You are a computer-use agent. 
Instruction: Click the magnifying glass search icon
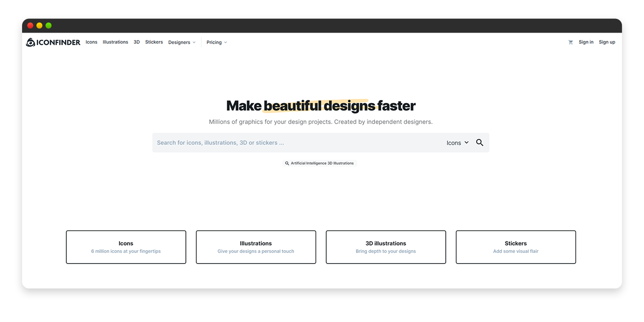point(479,143)
